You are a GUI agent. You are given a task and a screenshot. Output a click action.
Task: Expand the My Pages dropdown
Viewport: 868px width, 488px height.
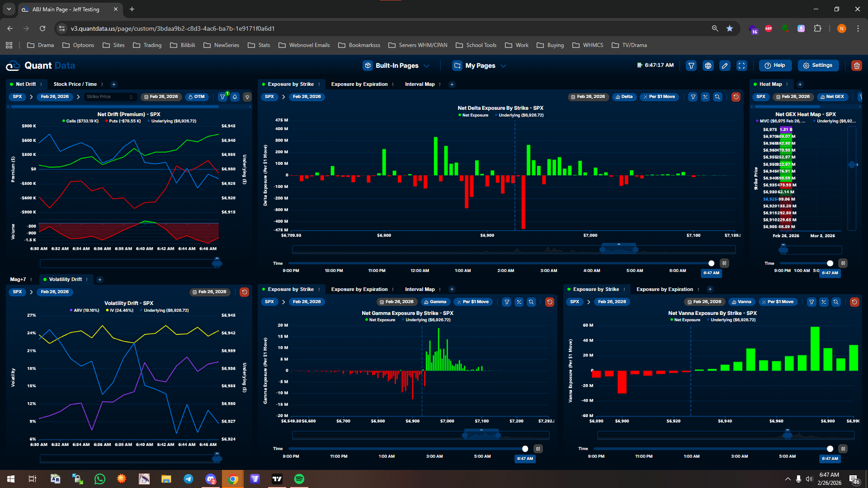click(480, 66)
